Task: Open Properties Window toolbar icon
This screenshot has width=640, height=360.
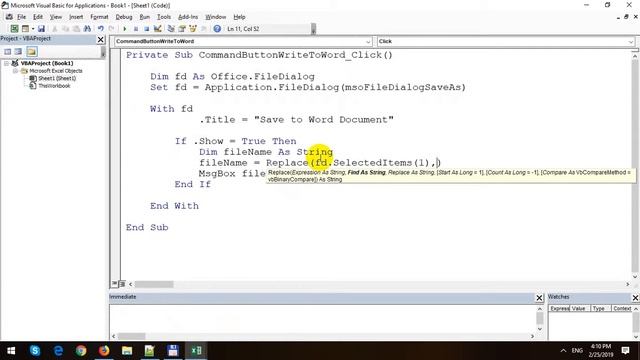Action: [x=182, y=29]
